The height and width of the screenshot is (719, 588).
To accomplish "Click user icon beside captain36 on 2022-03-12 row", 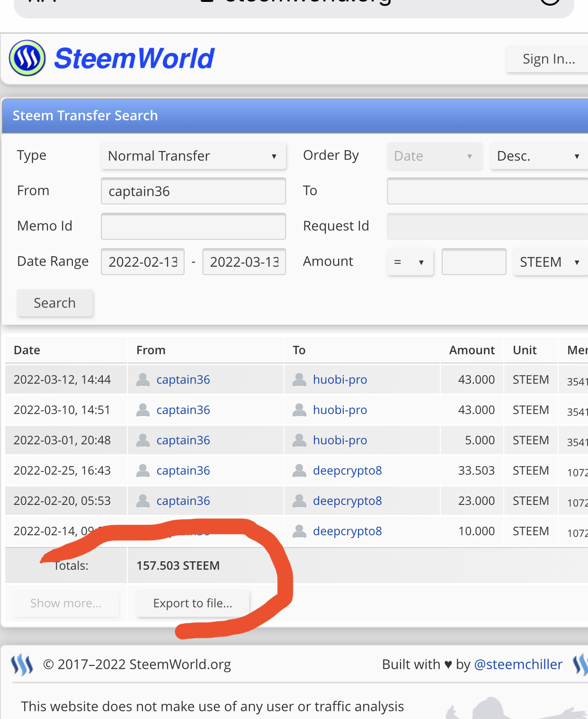I will click(x=143, y=379).
